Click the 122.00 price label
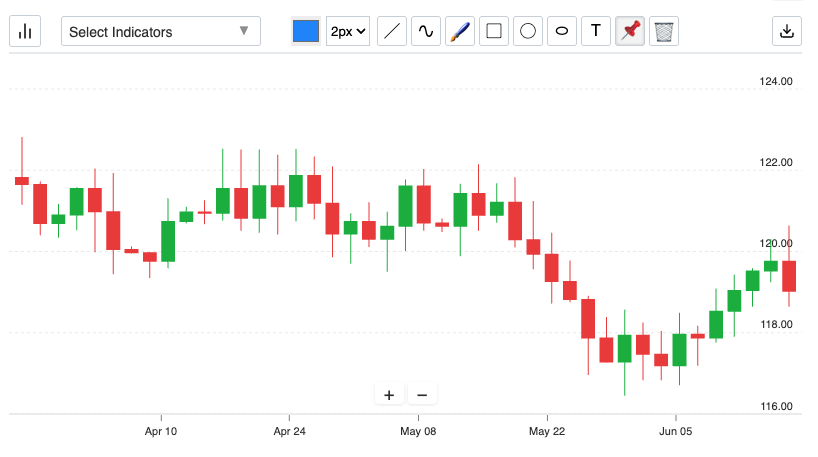Viewport: 818px width, 457px height. tap(776, 162)
